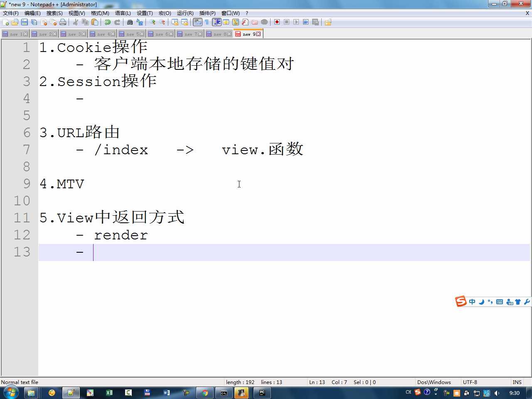This screenshot has height=399, width=532.
Task: Click the Stop Recording macro button
Action: point(286,22)
